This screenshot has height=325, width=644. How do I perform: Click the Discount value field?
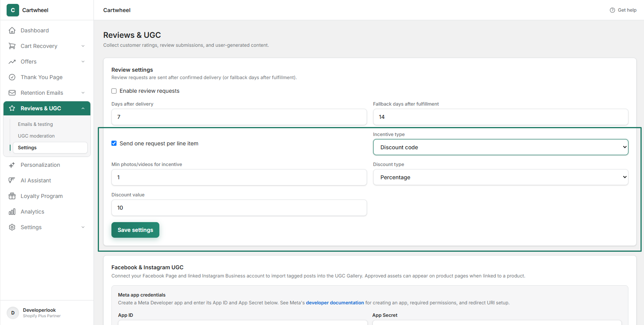[239, 208]
